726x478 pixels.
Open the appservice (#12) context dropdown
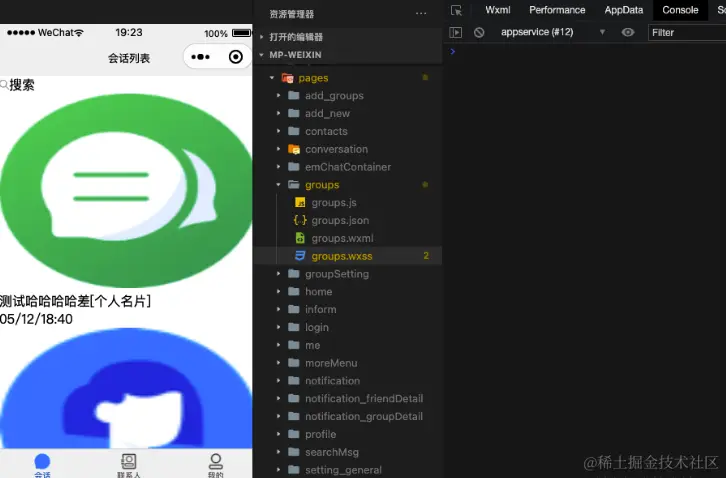(553, 32)
